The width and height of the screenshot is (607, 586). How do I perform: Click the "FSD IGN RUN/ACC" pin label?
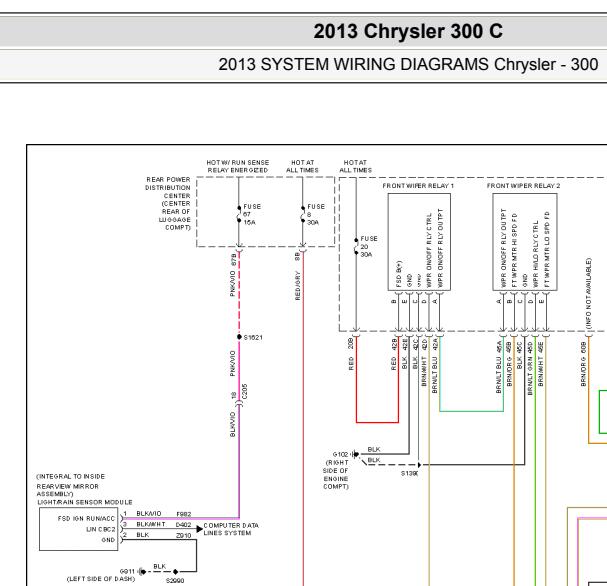[86, 519]
